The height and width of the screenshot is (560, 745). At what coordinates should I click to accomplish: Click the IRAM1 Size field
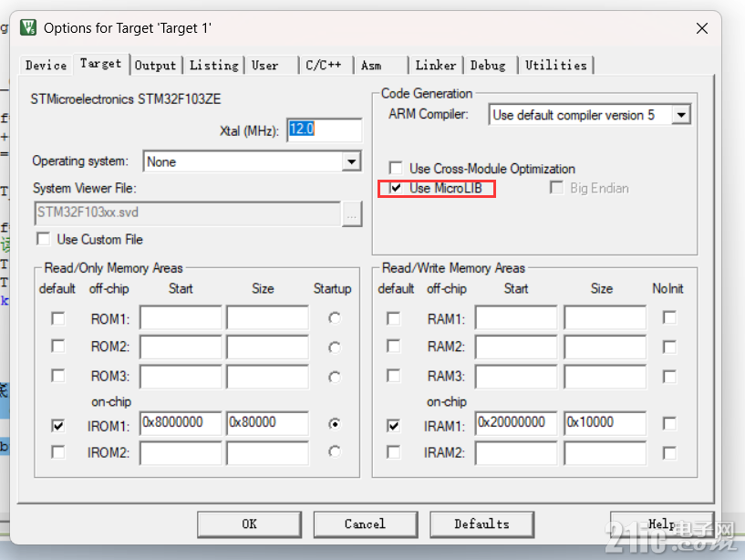pos(605,423)
